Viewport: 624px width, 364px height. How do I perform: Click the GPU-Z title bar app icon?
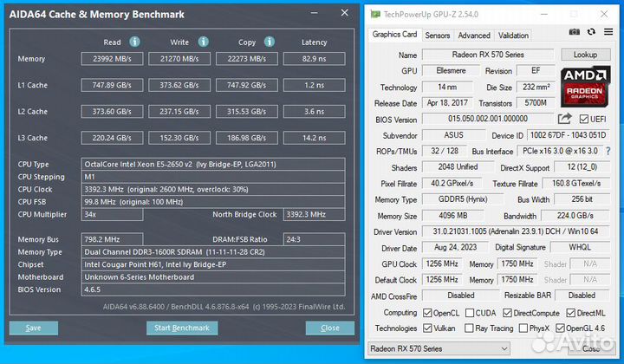pos(375,15)
